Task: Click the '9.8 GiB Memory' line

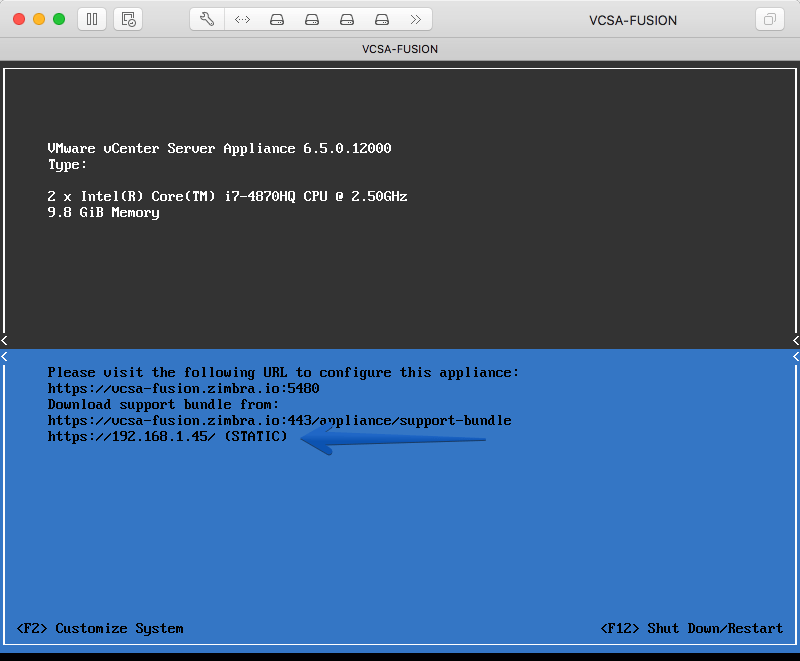Action: click(104, 213)
